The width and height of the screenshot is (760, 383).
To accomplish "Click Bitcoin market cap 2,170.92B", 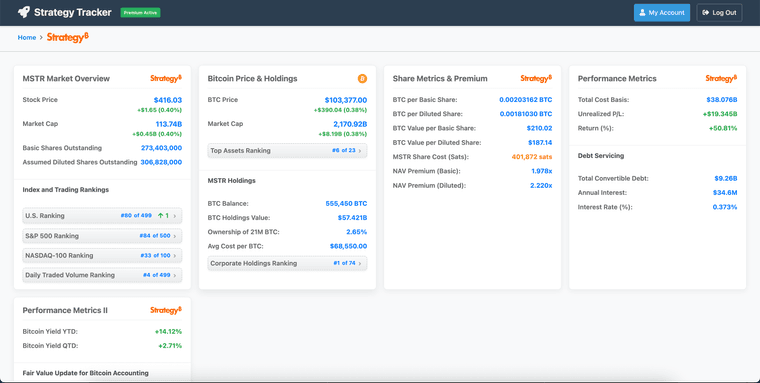I will pos(350,124).
